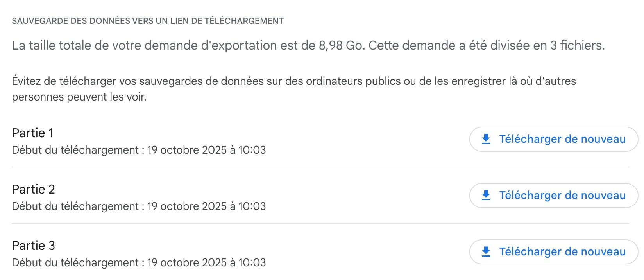The image size is (644, 280).
Task: Click the "divisée en 3 fichiers" text
Action: tap(547, 46)
